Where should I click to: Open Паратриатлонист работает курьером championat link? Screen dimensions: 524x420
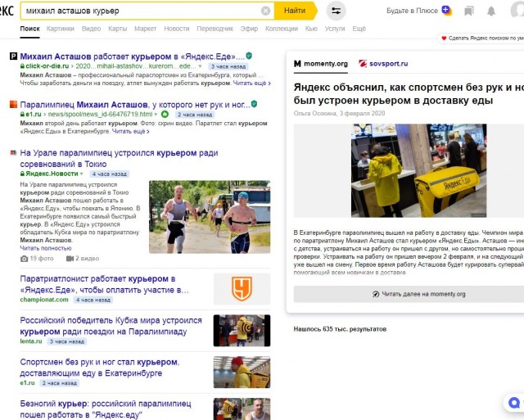point(104,284)
